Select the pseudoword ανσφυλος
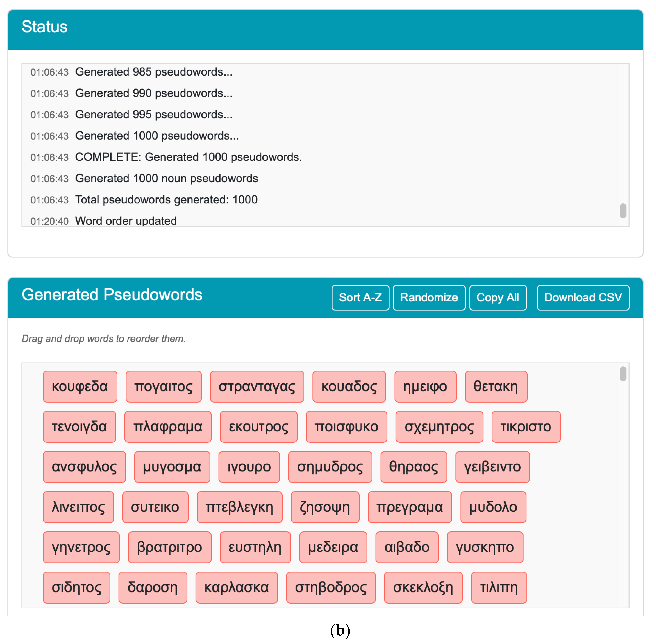Viewport: 656px width, 644px height. pos(84,467)
